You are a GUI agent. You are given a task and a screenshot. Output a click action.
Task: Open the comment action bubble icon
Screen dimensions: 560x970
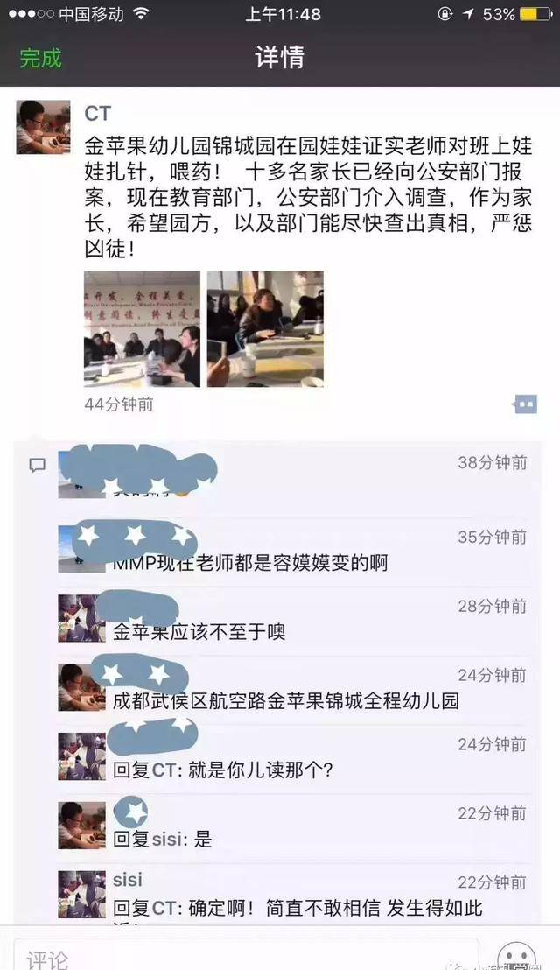point(525,404)
